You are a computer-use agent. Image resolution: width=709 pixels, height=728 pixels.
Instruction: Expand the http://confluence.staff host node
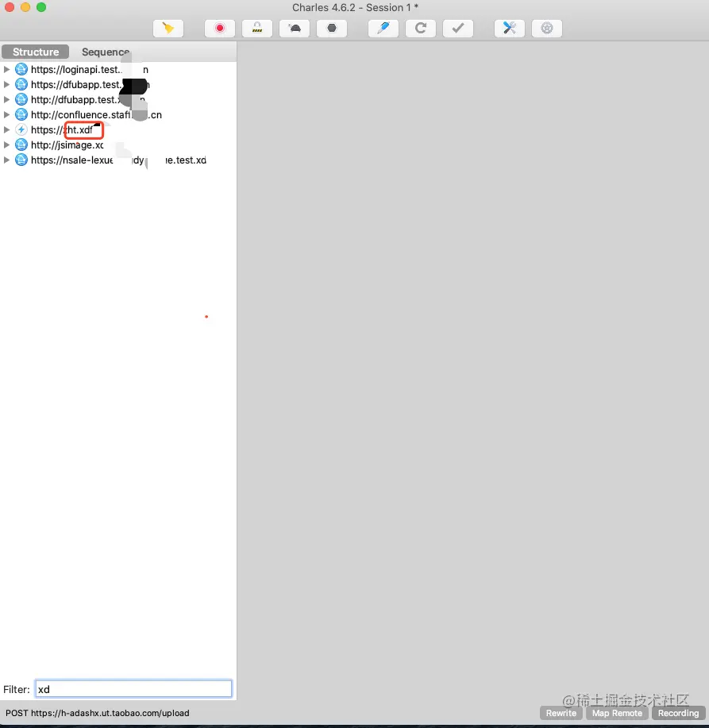6,114
